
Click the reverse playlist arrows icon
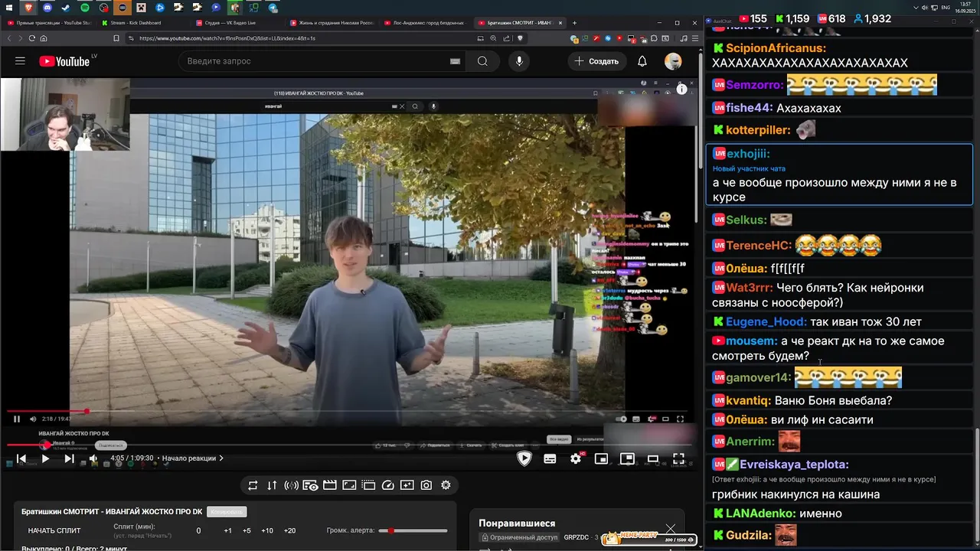coord(272,485)
